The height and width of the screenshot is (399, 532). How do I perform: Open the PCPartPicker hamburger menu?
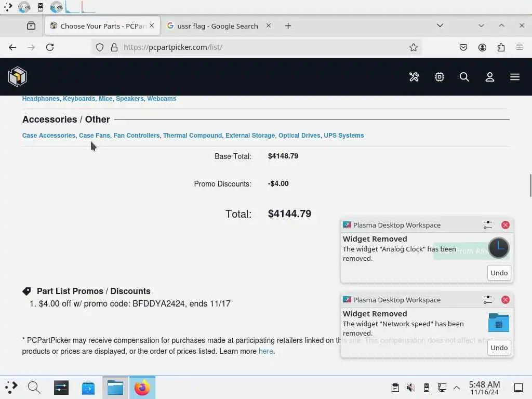click(515, 77)
